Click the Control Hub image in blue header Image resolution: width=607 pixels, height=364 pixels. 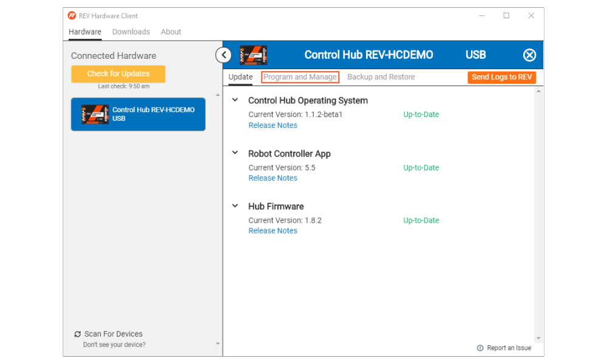click(x=253, y=55)
